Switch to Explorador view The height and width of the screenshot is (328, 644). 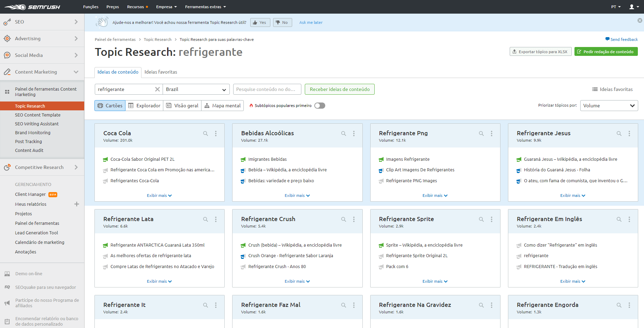144,106
